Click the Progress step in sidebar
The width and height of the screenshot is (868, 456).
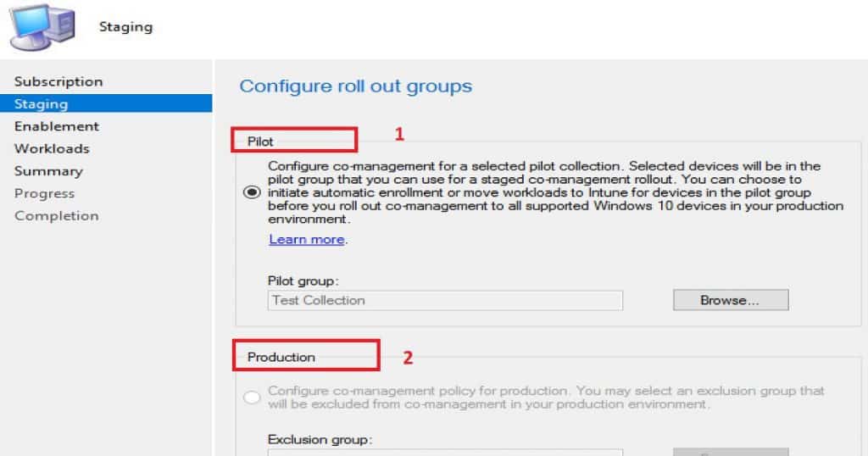tap(45, 193)
